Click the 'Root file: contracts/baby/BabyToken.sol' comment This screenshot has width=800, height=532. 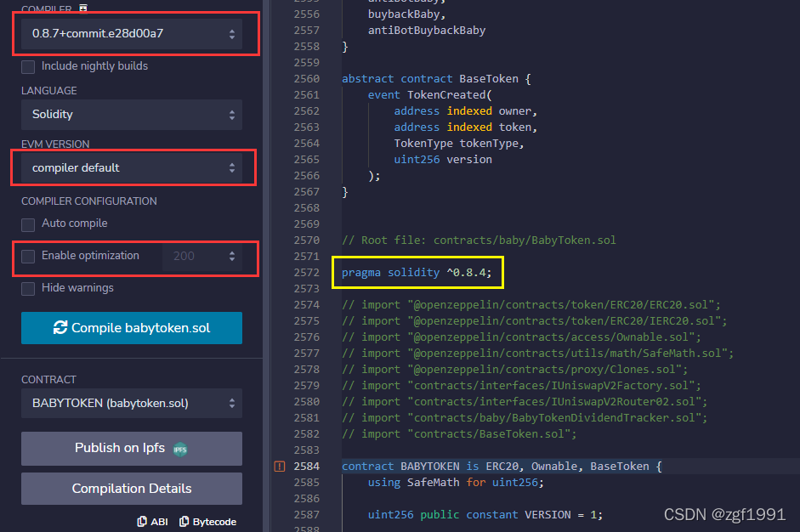(479, 241)
